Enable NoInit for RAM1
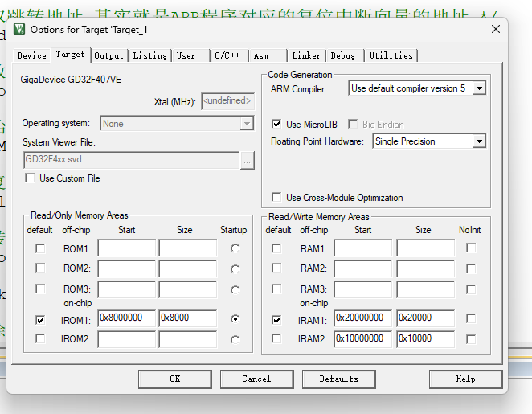This screenshot has width=532, height=414. tap(471, 248)
